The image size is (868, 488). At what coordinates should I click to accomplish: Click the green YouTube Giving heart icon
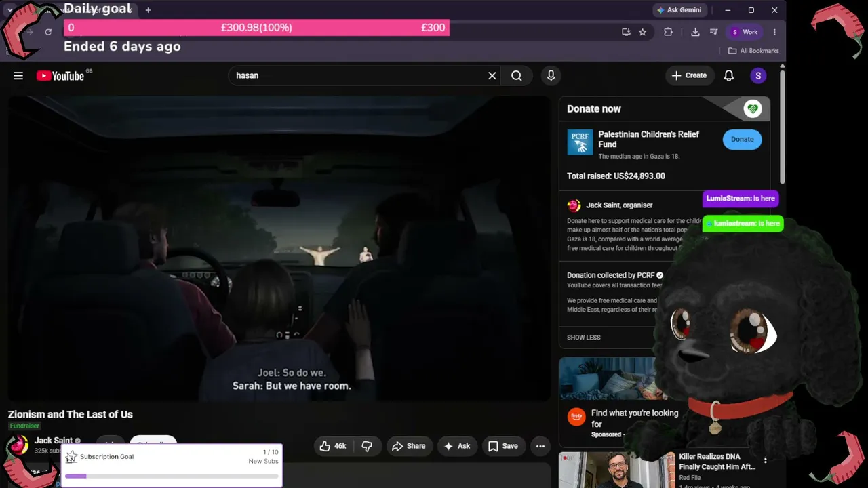point(752,108)
